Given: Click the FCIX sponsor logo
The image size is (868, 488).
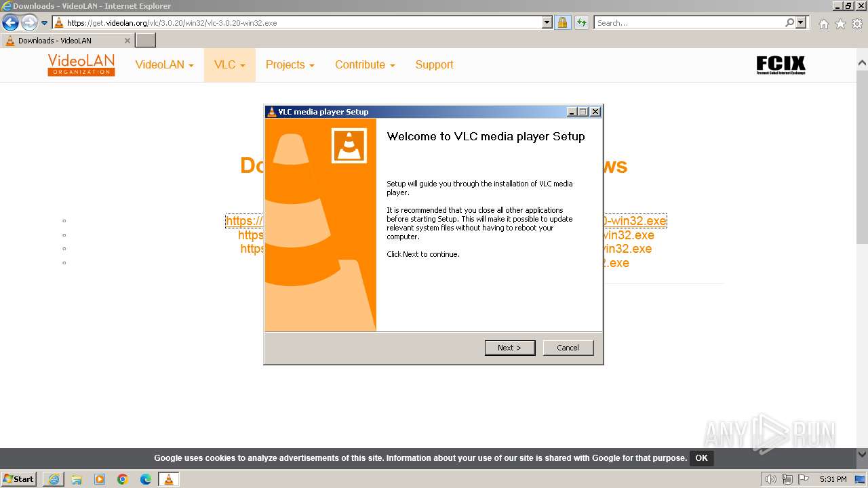Looking at the screenshot, I should pyautogui.click(x=781, y=65).
